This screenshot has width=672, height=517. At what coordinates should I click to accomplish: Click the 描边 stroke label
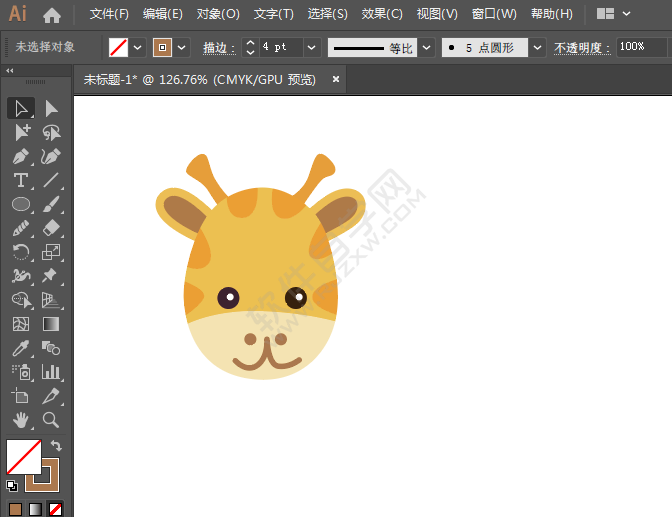216,47
